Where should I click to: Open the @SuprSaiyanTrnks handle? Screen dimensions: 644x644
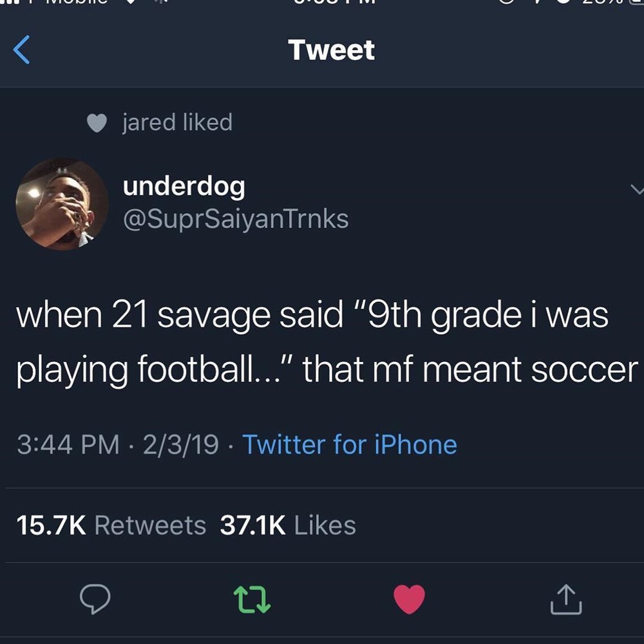pos(236,219)
